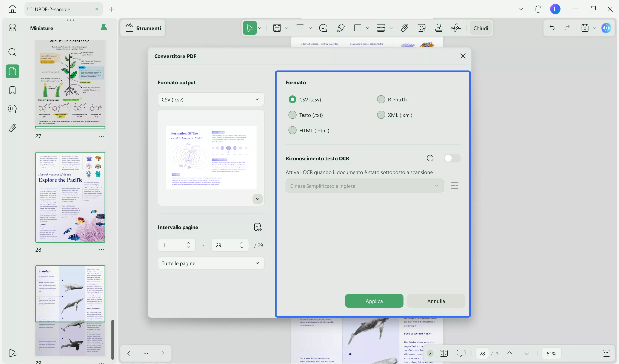Open the Formato output CSV dropdown
The height and width of the screenshot is (364, 619).
point(211,99)
